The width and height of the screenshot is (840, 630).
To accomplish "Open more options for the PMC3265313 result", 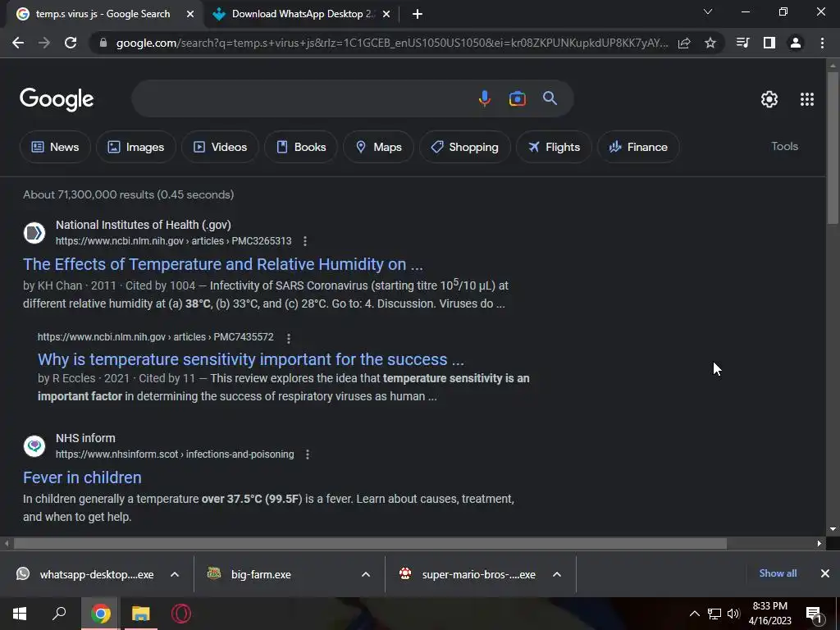I will 305,241.
